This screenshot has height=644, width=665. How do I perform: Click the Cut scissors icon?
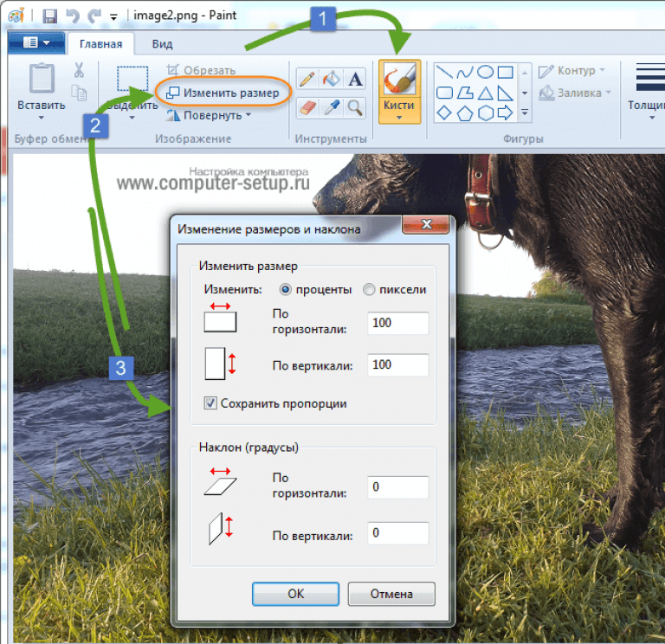79,70
